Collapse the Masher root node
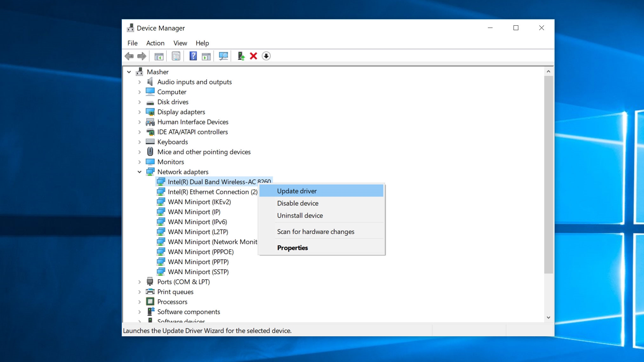This screenshot has width=644, height=362. coord(129,72)
